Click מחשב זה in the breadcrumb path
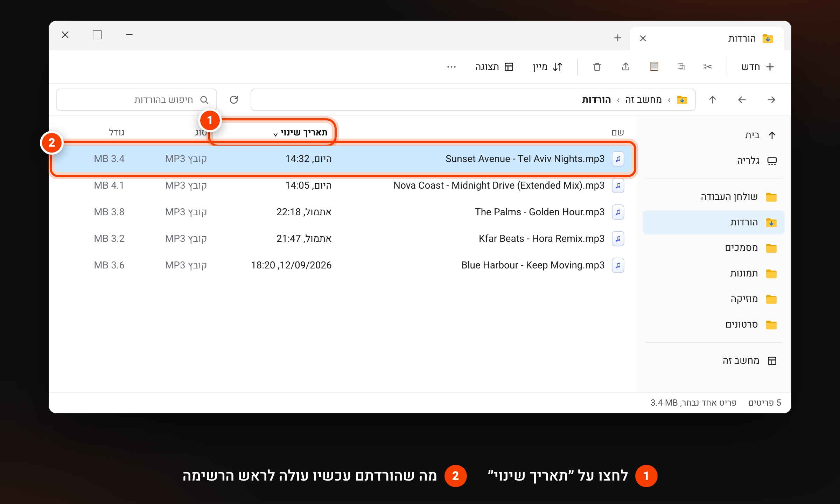 click(643, 100)
